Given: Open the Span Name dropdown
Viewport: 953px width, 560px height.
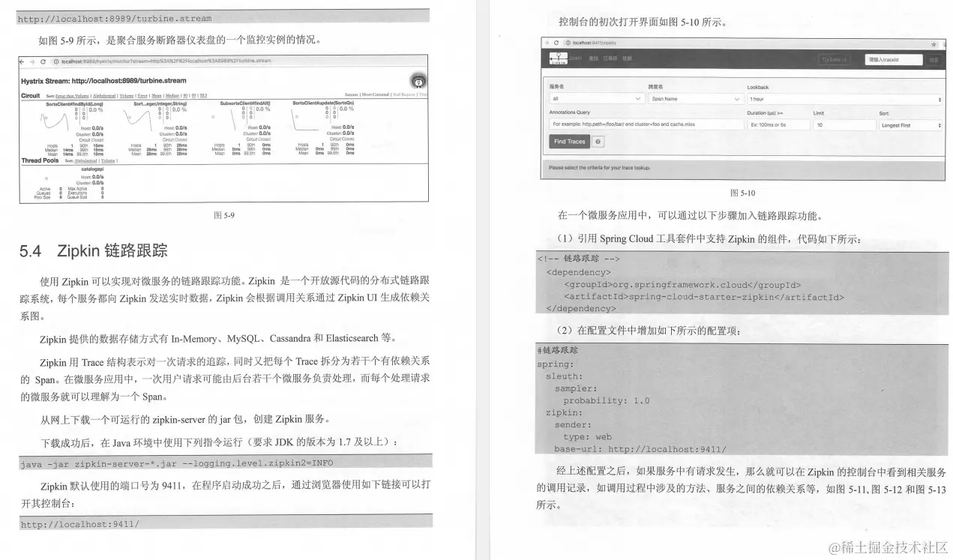Looking at the screenshot, I should pos(696,99).
